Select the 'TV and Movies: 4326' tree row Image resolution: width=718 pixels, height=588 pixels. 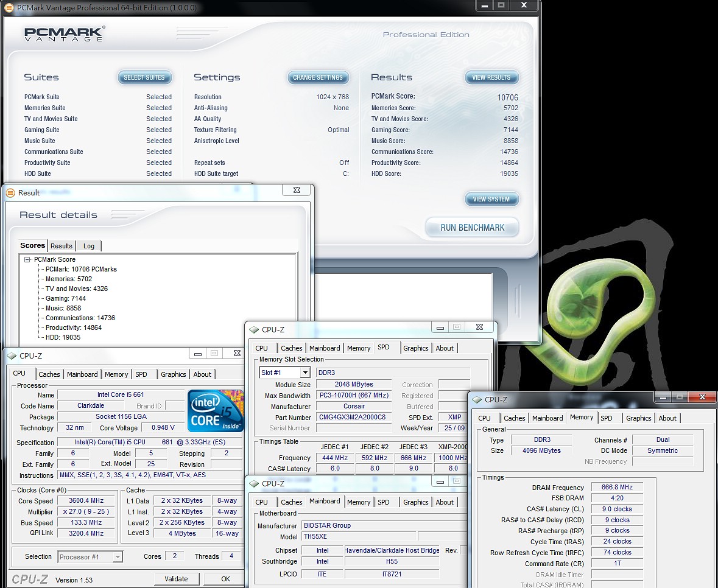click(77, 289)
